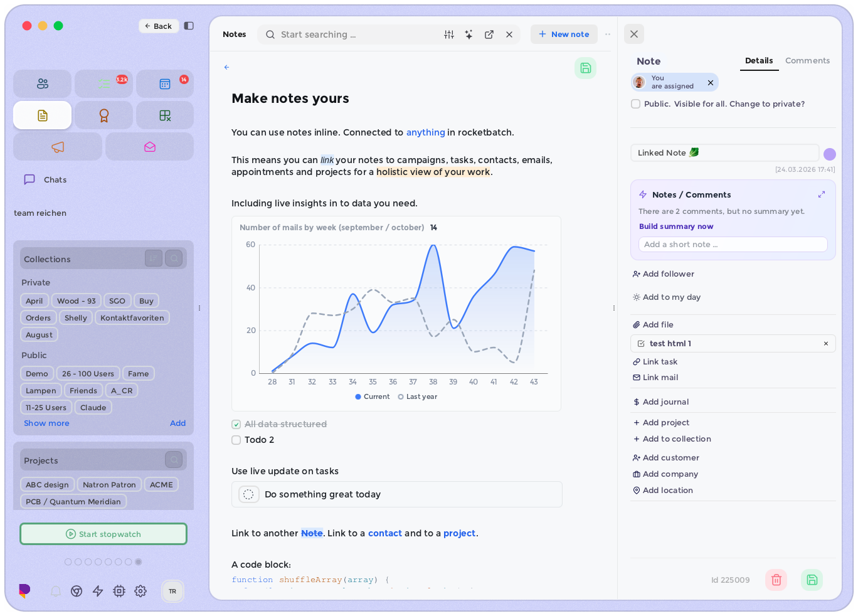Toggle the sidebar panel icon beside Back

coord(189,26)
